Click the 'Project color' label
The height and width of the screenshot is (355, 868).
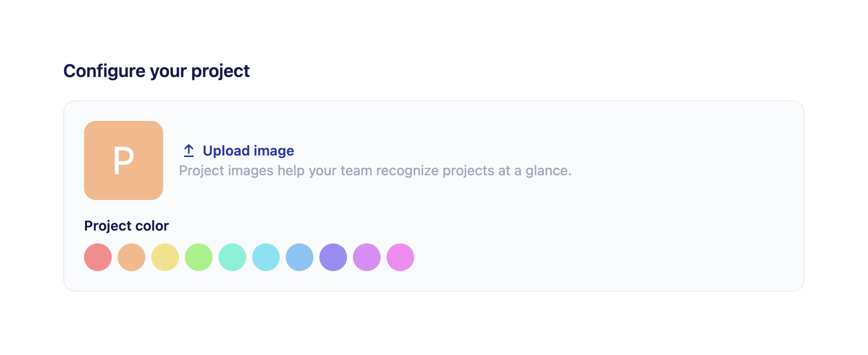pyautogui.click(x=127, y=226)
